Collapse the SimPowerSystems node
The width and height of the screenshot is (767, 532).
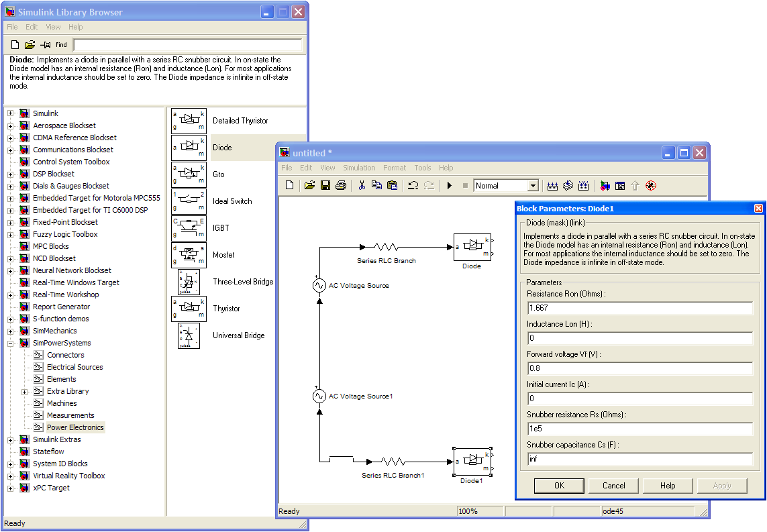pos(10,343)
